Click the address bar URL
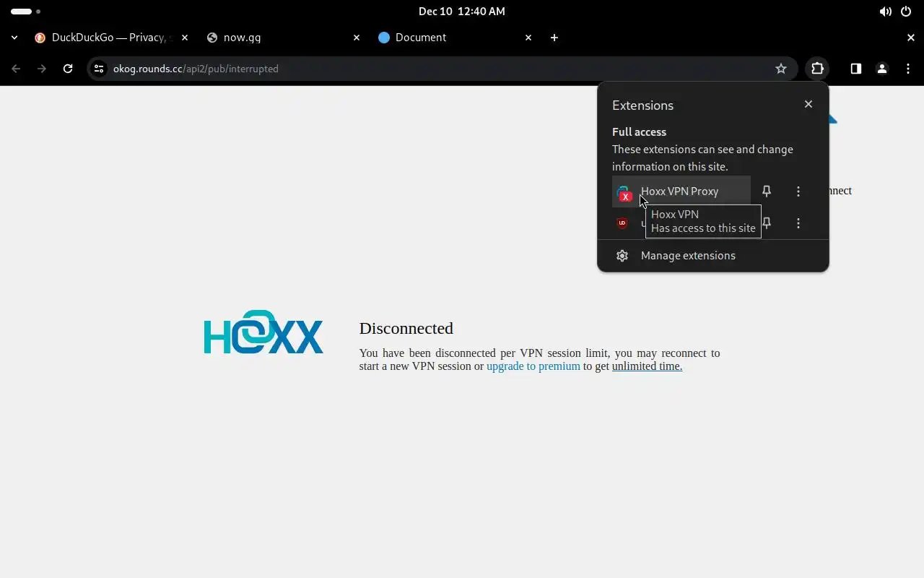This screenshot has height=578, width=924. (x=196, y=69)
